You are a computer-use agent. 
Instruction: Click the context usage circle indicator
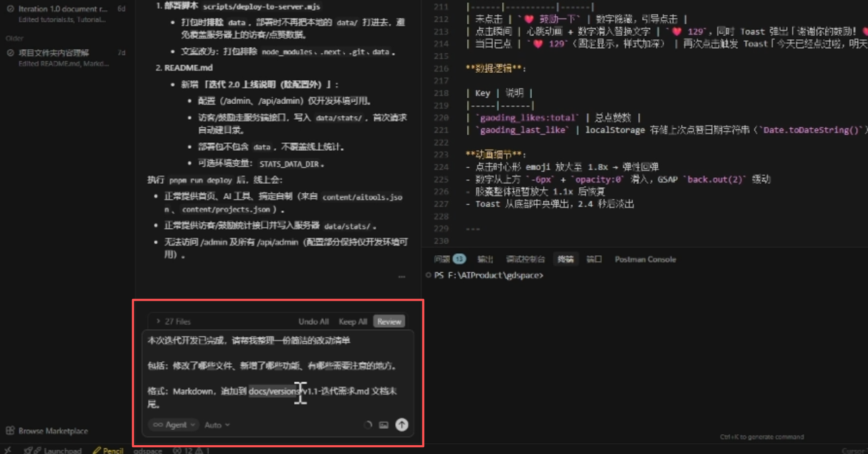tap(368, 425)
